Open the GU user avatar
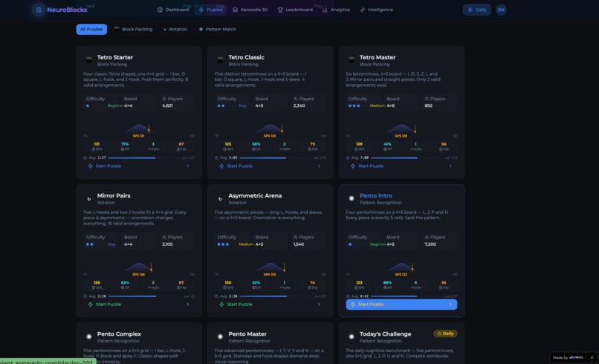The height and width of the screenshot is (364, 599). 501,10
